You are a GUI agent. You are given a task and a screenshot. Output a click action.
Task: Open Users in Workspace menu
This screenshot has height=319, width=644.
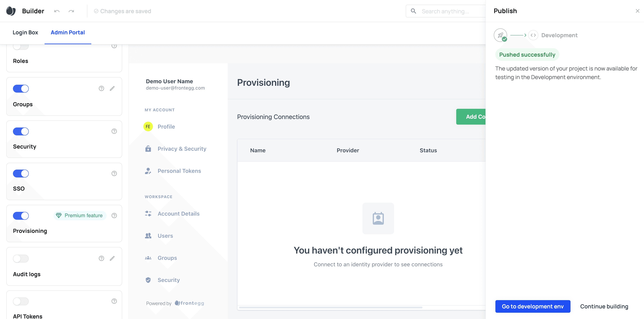pyautogui.click(x=165, y=236)
